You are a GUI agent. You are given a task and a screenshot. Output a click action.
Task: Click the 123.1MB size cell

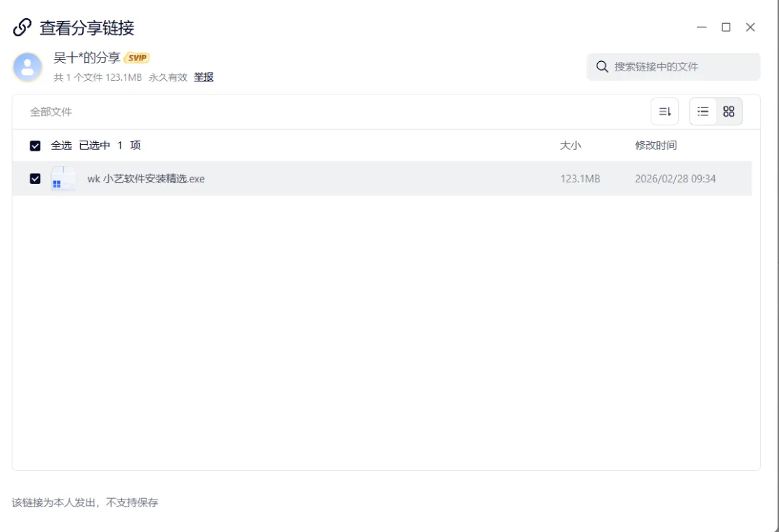point(580,179)
